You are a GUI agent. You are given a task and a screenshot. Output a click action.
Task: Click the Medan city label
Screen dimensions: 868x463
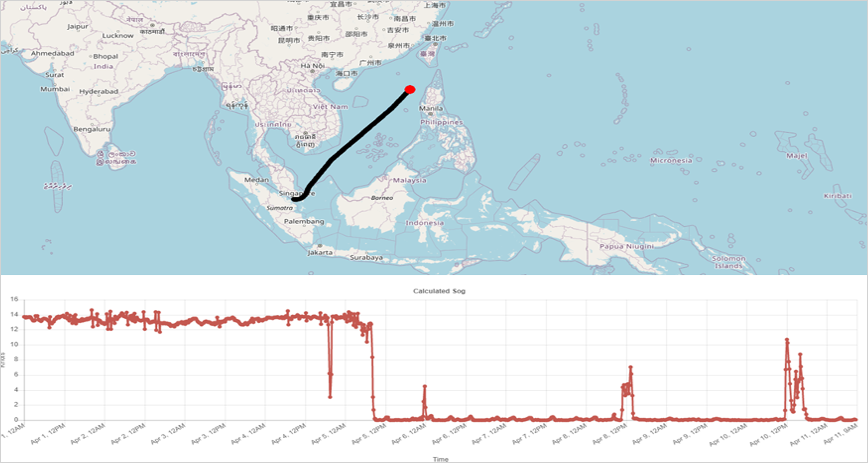point(256,180)
